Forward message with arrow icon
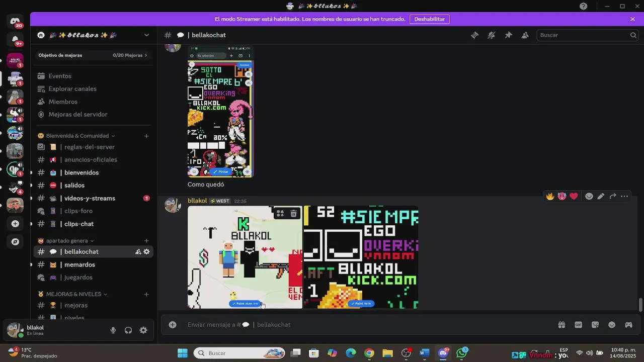Viewport: 644px width, 362px height. coord(613,196)
